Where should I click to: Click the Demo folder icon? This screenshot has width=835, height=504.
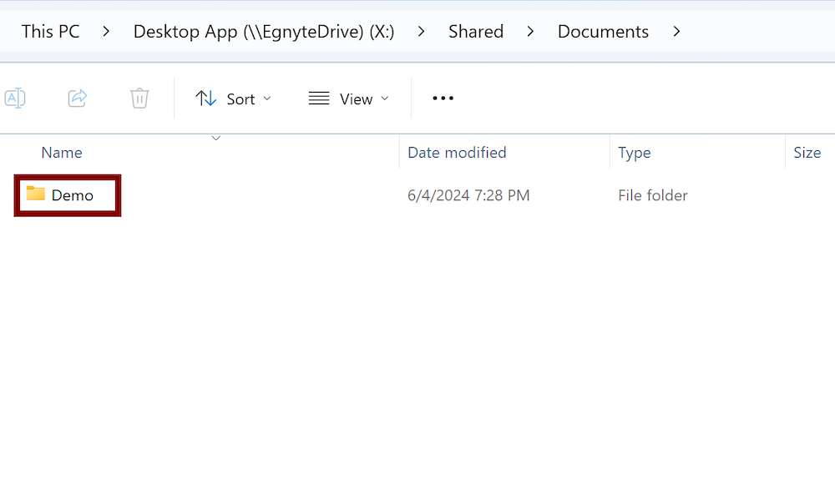(x=35, y=194)
